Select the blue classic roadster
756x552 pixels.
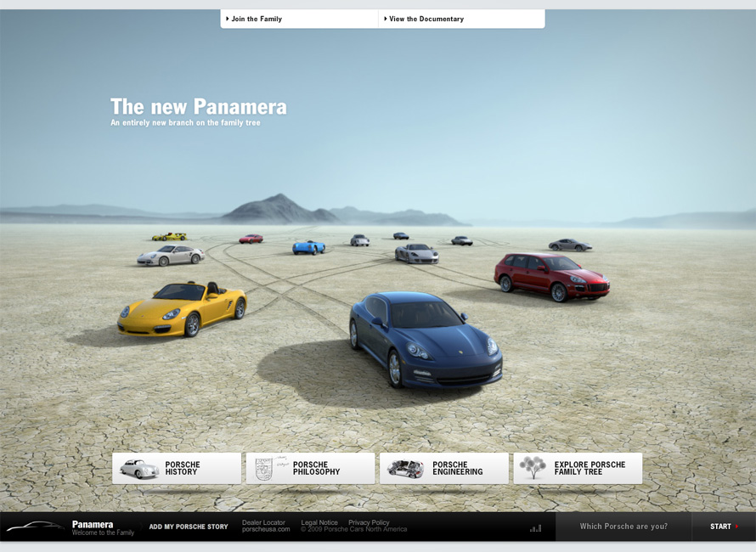point(308,247)
